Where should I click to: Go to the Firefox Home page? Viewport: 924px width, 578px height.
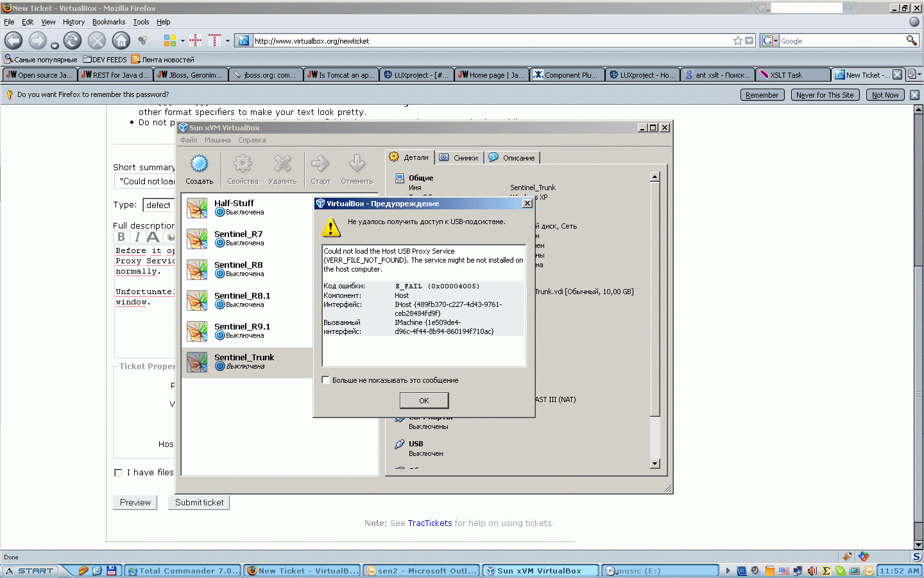(121, 40)
